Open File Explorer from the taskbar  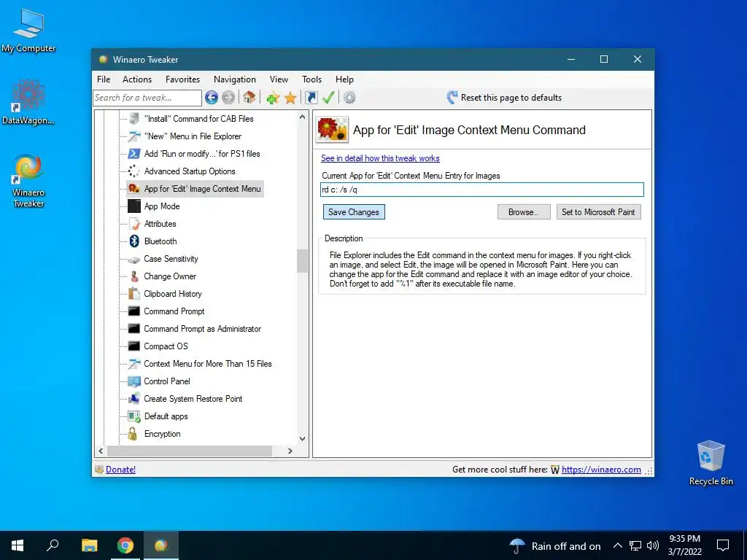(x=89, y=545)
